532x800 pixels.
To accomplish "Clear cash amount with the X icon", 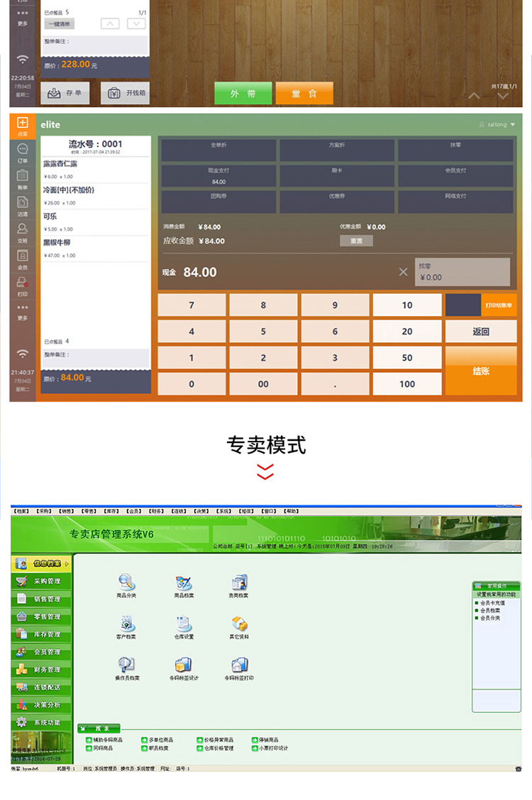I will (403, 272).
